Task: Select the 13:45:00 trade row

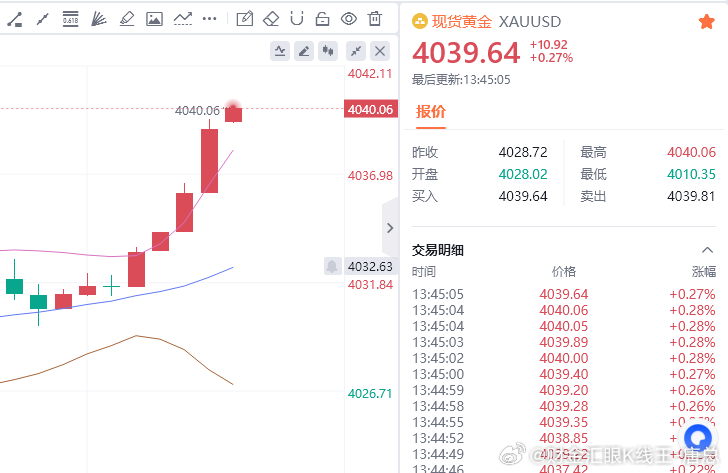Action: pos(564,374)
